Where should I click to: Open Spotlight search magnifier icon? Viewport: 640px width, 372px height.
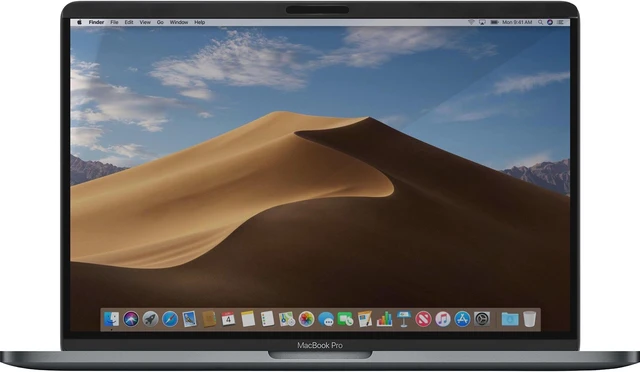540,22
